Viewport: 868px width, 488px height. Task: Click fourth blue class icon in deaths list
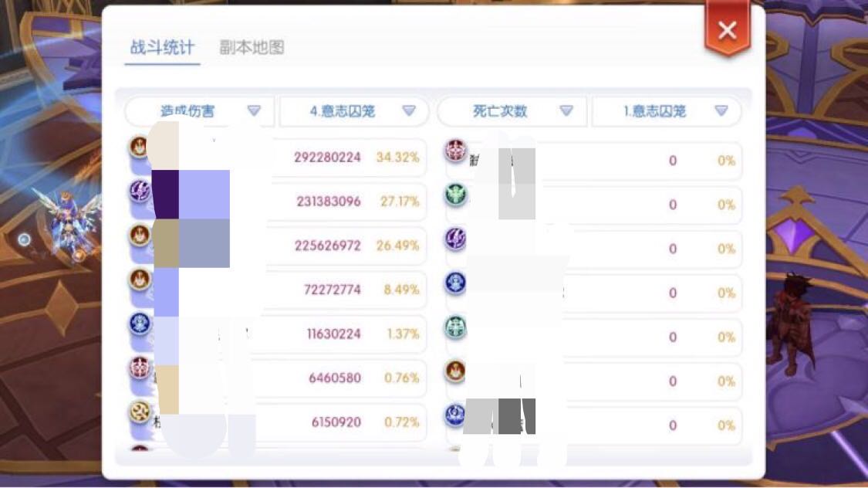coord(455,283)
